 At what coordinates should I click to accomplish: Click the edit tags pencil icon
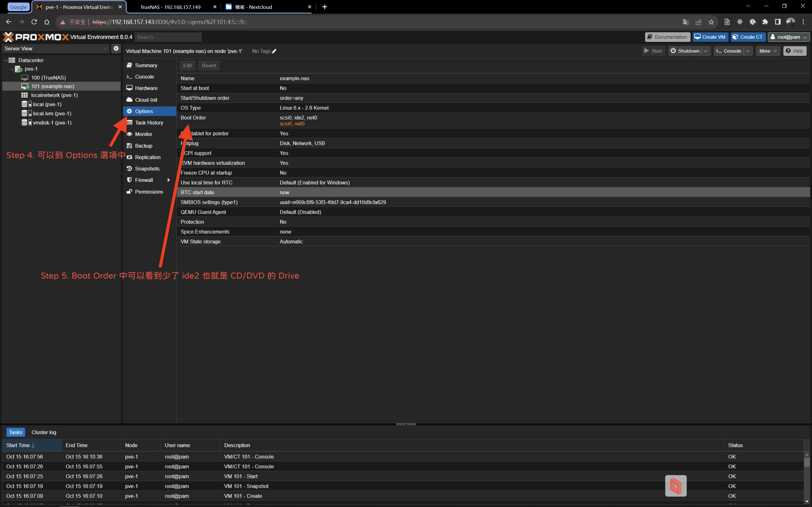pyautogui.click(x=274, y=51)
